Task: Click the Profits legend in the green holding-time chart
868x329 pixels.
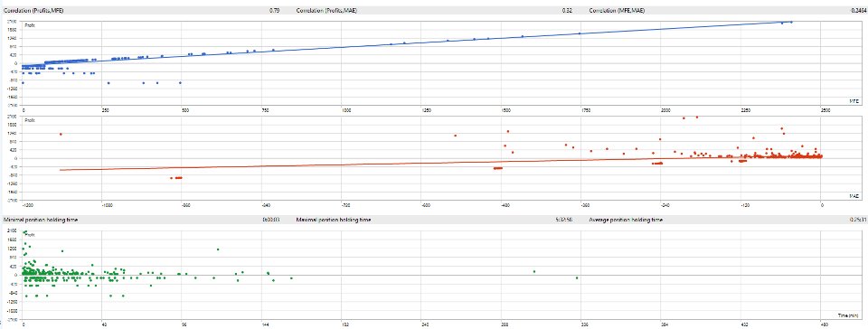Action: pyautogui.click(x=31, y=234)
